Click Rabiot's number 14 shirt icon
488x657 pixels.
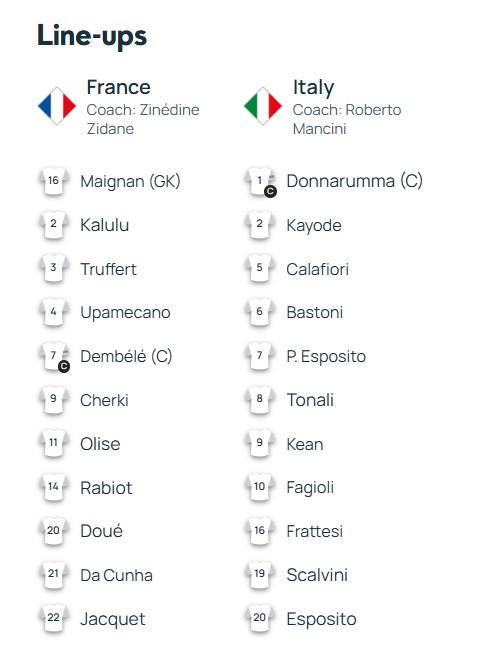[53, 487]
